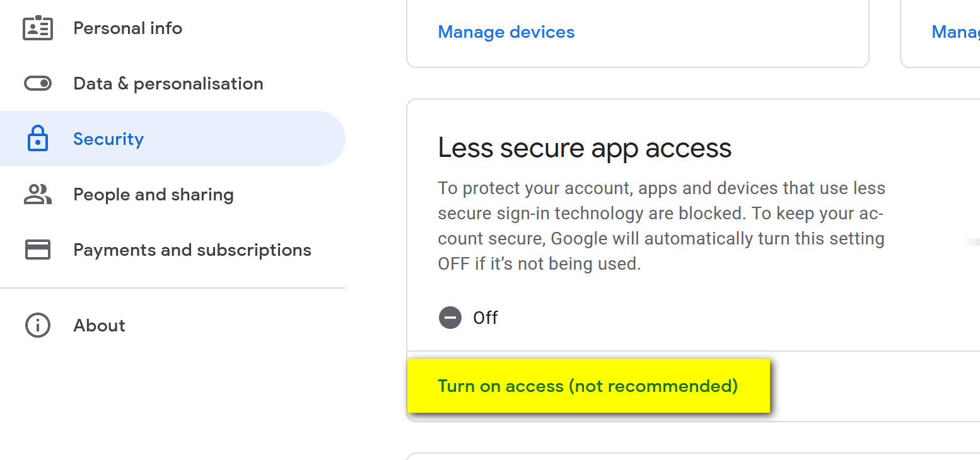Viewport: 980px width, 460px height.
Task: Select the Security text in sidebar
Action: click(x=108, y=139)
